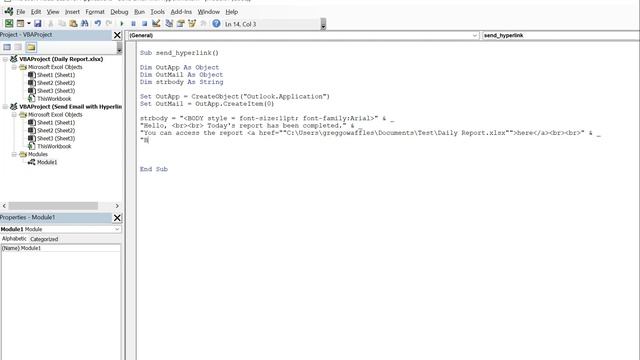Click the Break pause icon
Viewport: 640px width, 360px height.
(x=133, y=24)
